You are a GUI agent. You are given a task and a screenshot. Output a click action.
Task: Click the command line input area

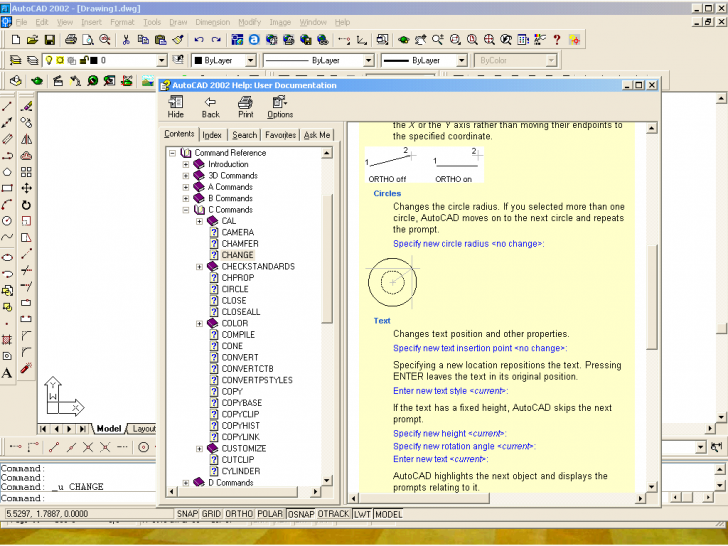(78, 498)
